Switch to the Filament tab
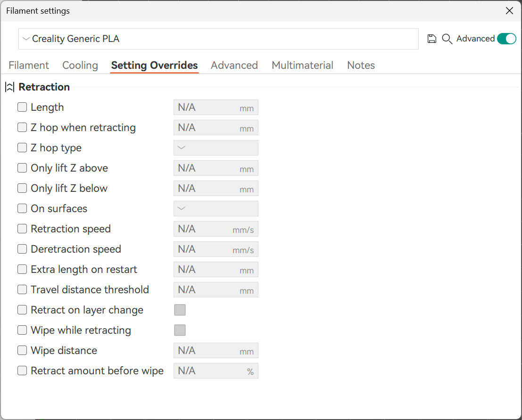This screenshot has width=522, height=420. coord(29,65)
